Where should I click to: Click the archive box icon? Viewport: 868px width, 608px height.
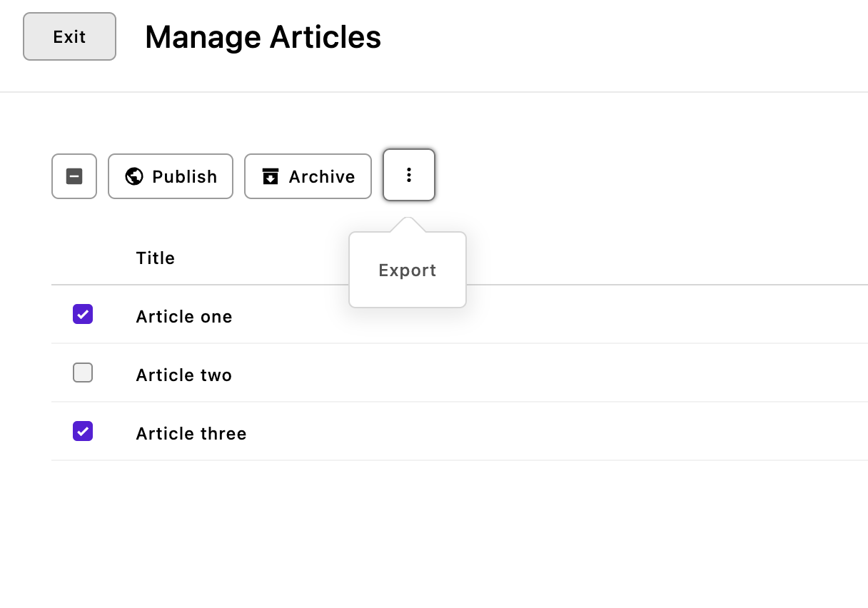pos(270,176)
